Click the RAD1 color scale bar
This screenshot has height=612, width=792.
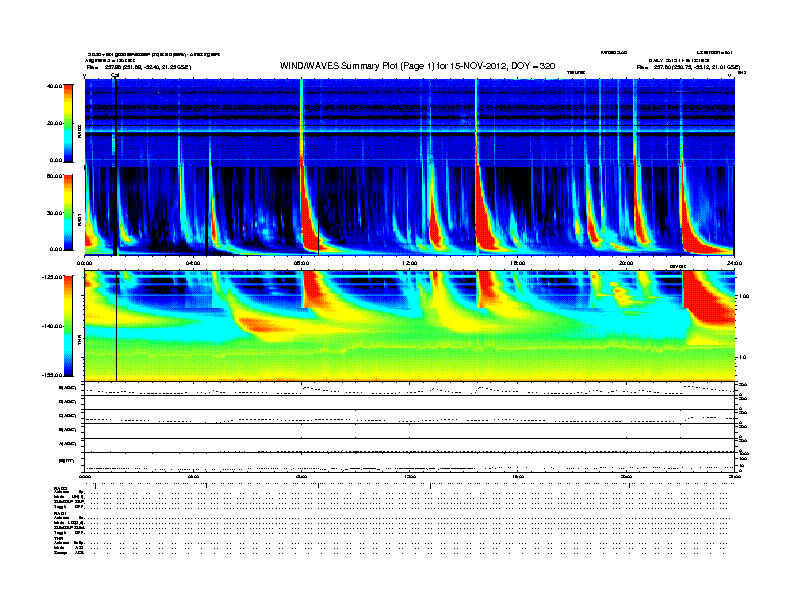(68, 213)
